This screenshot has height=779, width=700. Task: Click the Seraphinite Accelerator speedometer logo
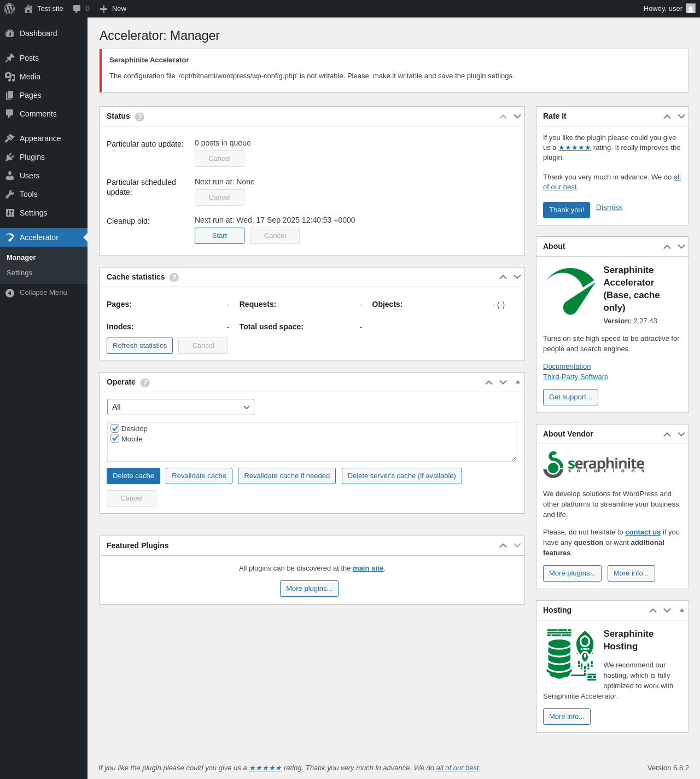570,291
